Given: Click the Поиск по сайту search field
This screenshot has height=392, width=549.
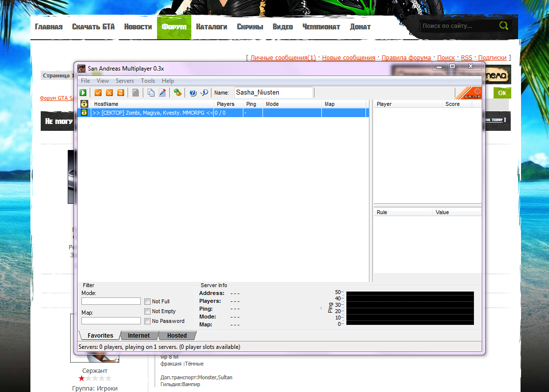Looking at the screenshot, I should tap(458, 26).
